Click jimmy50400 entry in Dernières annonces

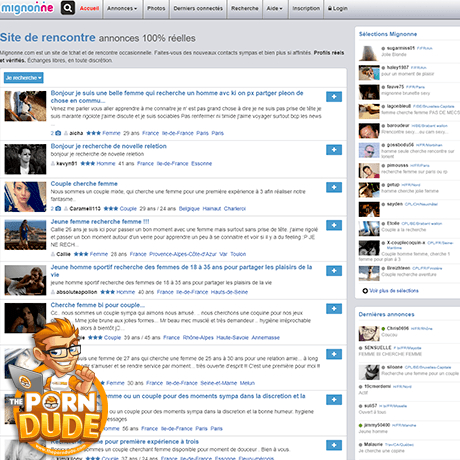click(x=377, y=425)
